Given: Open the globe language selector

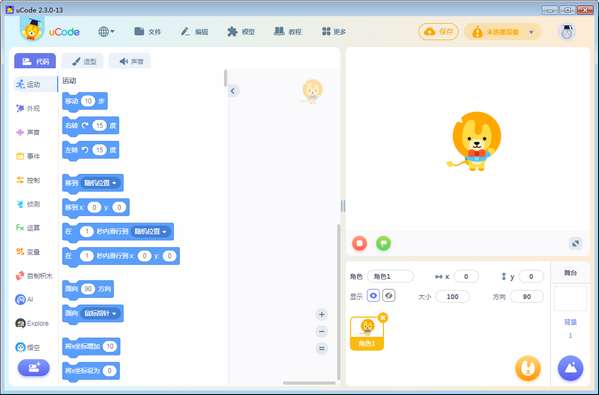Looking at the screenshot, I should point(106,32).
